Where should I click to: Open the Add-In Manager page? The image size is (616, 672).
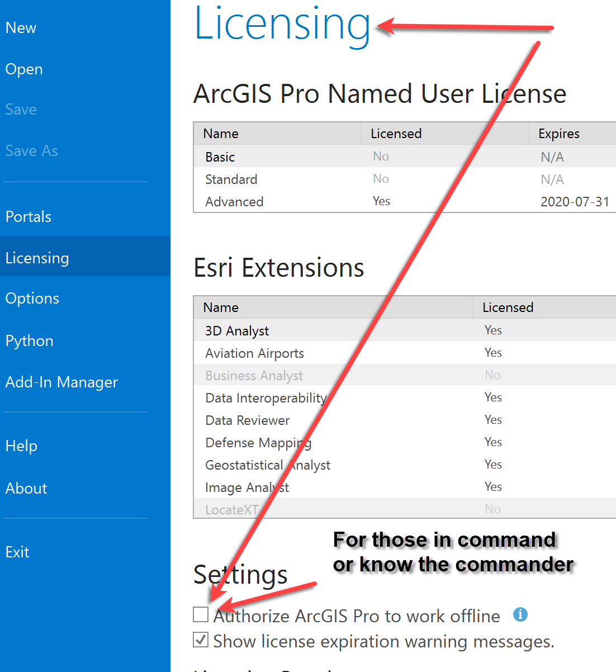tap(61, 382)
